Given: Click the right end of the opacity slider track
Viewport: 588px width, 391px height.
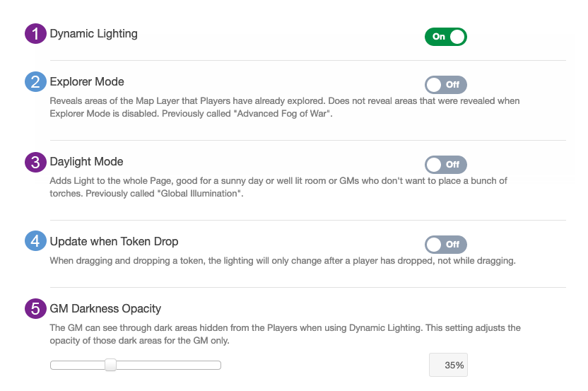Looking at the screenshot, I should coord(218,366).
